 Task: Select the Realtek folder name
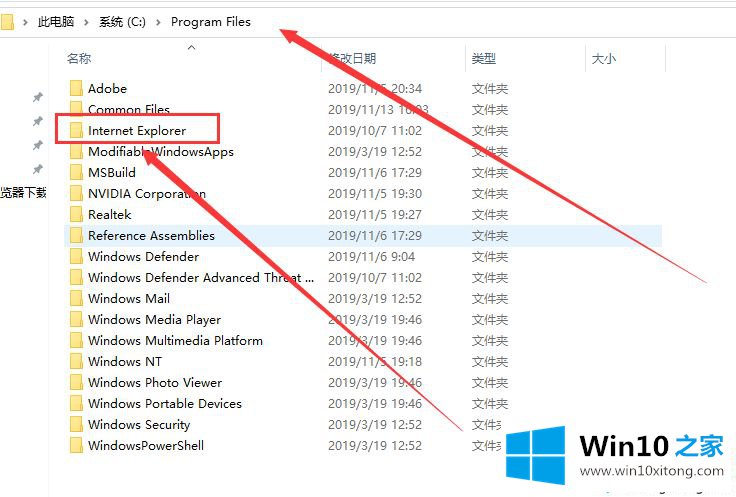(x=110, y=214)
